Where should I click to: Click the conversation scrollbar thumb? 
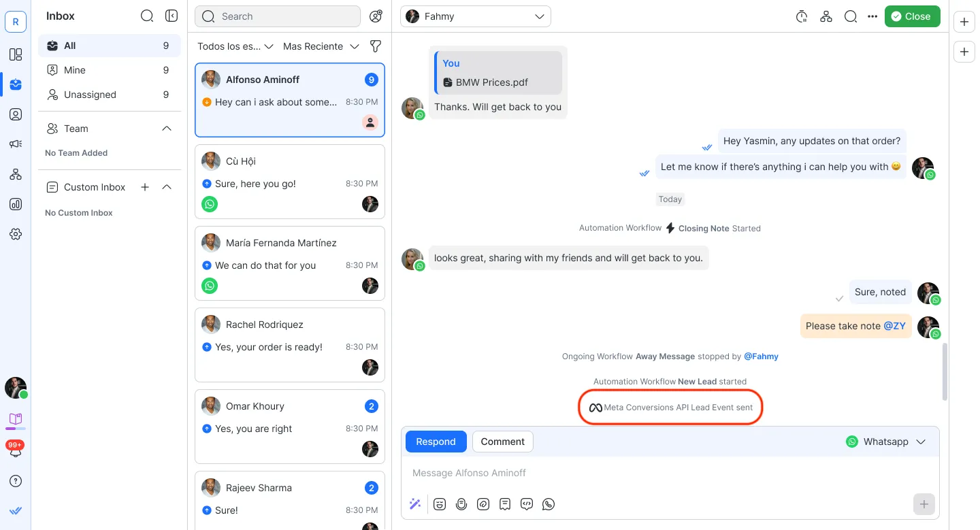(x=944, y=371)
